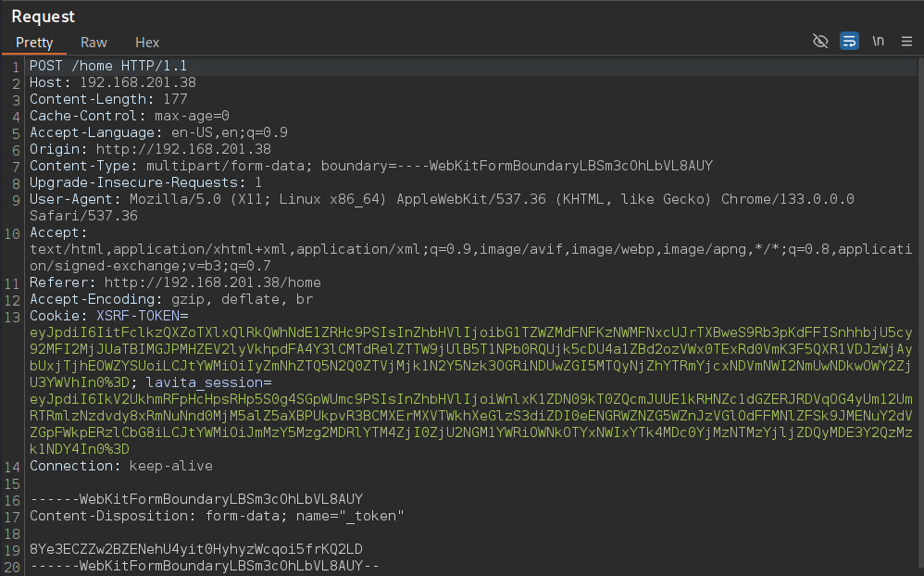Image resolution: width=924 pixels, height=576 pixels.
Task: Click the token value 8Ye3ECZZw2BZENehU4yit0HyhyzWcqoi5frKQ2LD
Action: (196, 549)
